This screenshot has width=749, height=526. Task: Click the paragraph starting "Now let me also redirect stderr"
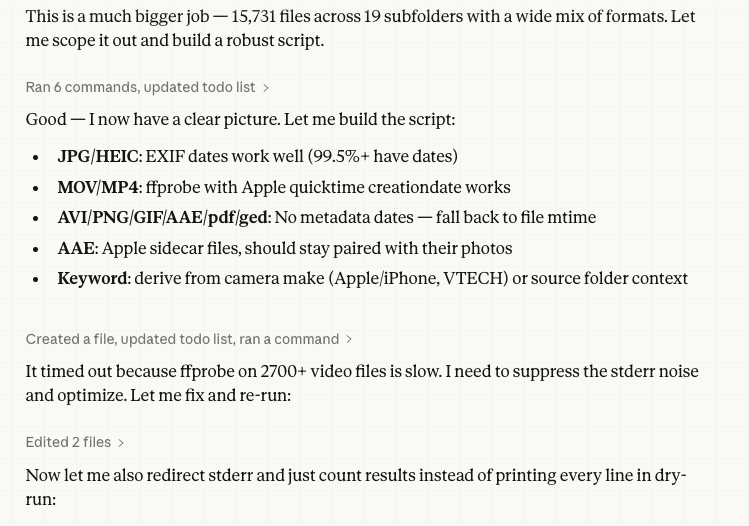[355, 487]
